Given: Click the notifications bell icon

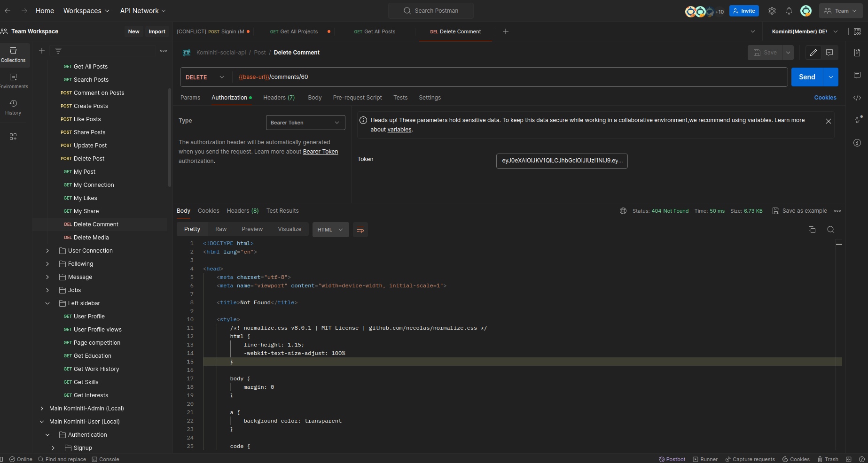Looking at the screenshot, I should [x=789, y=11].
